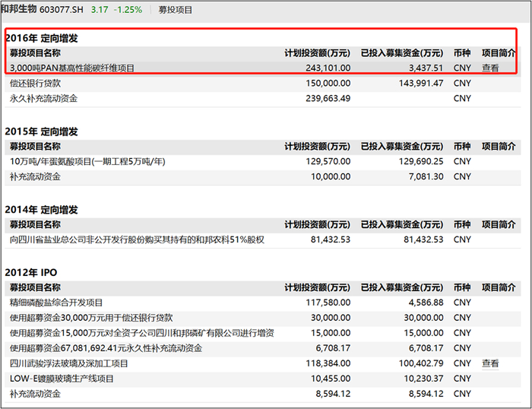This screenshot has height=409, width=532.
Task: Click 2015年 定向增发 section heading
Action: 41,132
